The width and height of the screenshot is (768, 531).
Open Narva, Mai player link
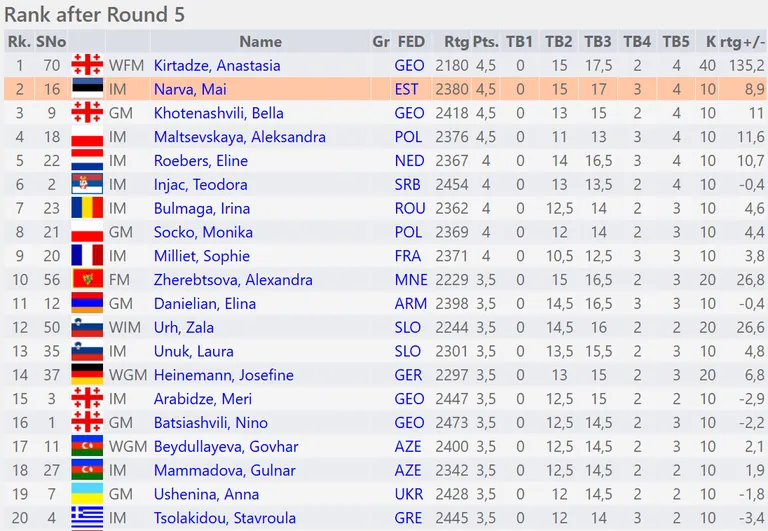[190, 89]
